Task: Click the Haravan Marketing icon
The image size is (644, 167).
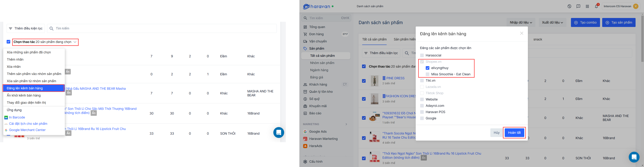Action: pos(305,139)
